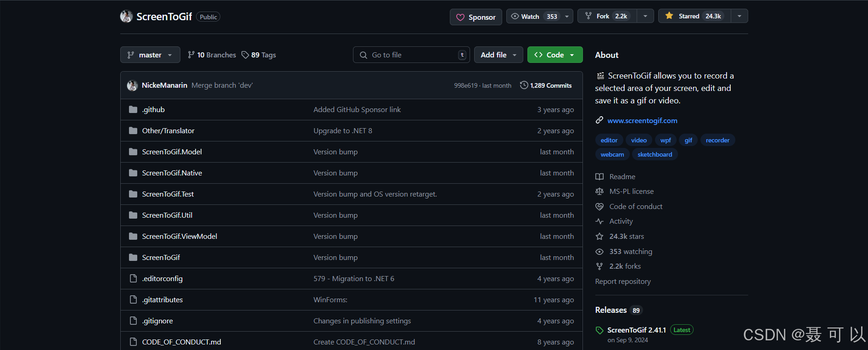Click the ScreenToGif repository title
The width and height of the screenshot is (868, 350).
click(x=164, y=17)
